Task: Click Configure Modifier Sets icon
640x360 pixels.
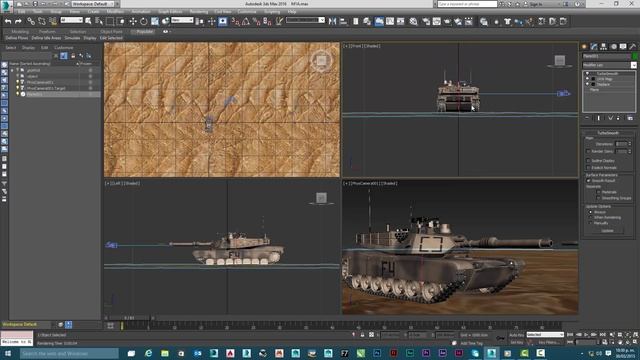Action: (630, 118)
